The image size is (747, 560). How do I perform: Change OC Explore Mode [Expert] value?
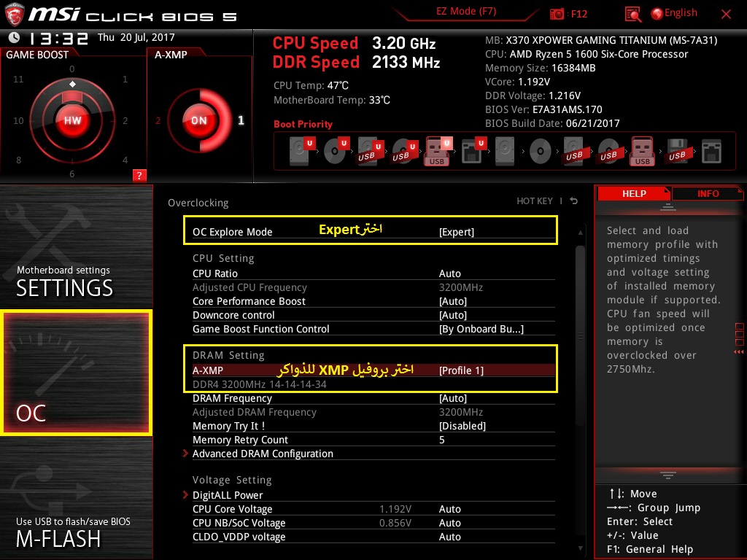(457, 232)
